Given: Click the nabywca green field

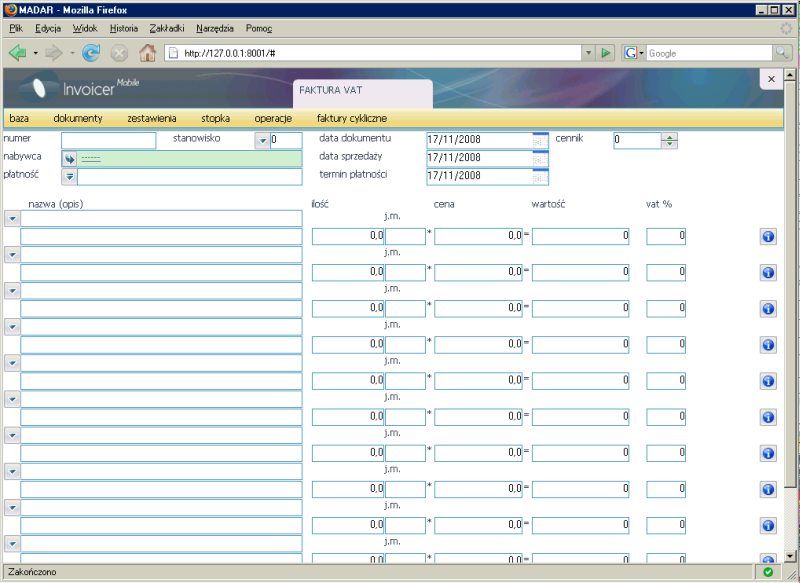Looking at the screenshot, I should [190, 159].
